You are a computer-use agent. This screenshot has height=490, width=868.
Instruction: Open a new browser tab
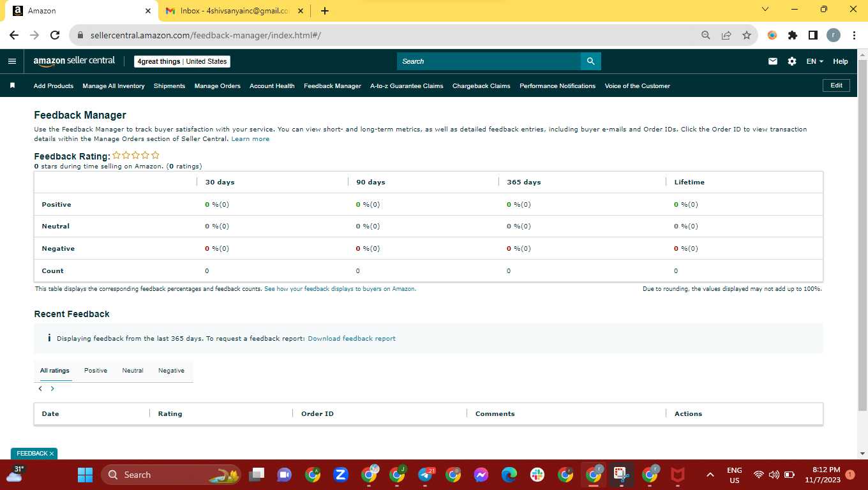(325, 11)
